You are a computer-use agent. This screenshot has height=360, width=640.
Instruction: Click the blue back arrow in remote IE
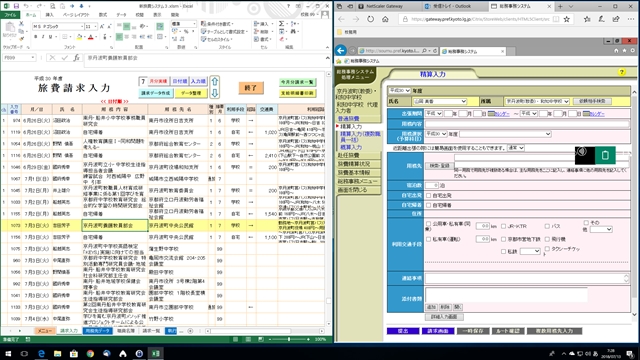pos(341,51)
